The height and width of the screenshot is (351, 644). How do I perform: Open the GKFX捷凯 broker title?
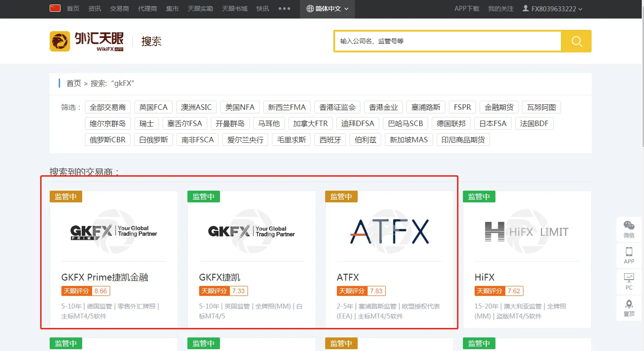220,277
